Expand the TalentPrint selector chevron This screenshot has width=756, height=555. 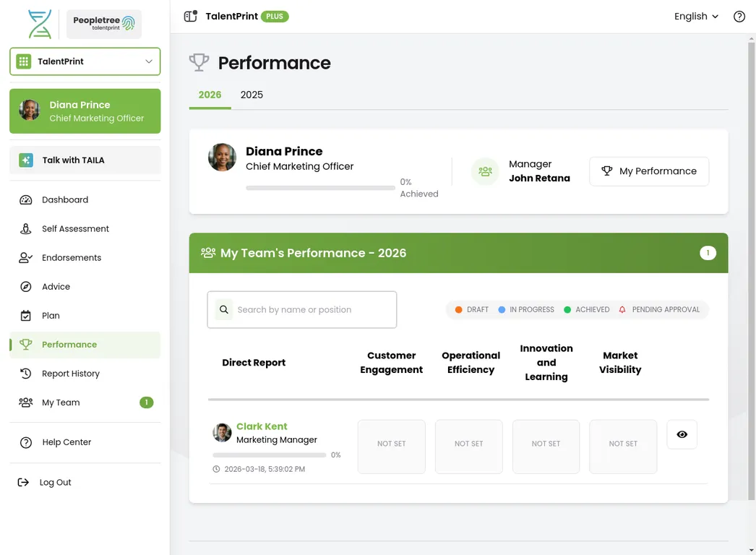(x=149, y=61)
